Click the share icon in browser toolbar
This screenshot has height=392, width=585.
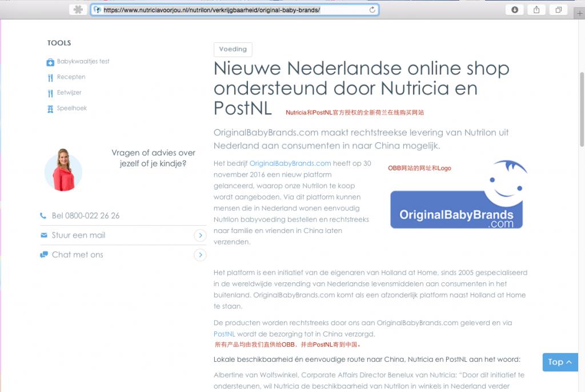(536, 10)
